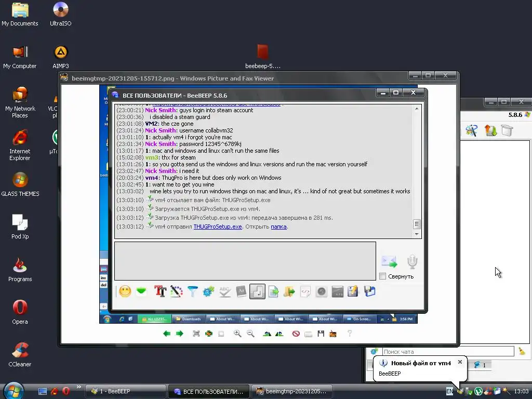
Task: Open the папка folder link
Action: 278,227
